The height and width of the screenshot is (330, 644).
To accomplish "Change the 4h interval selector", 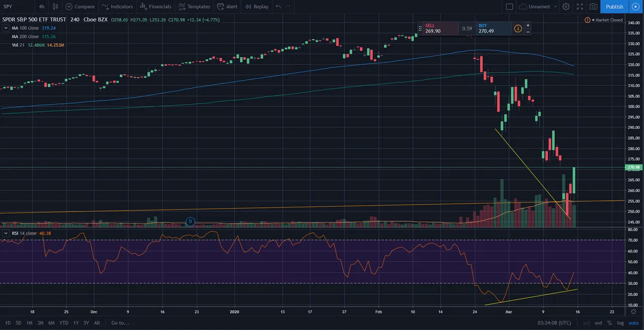I will [x=42, y=7].
